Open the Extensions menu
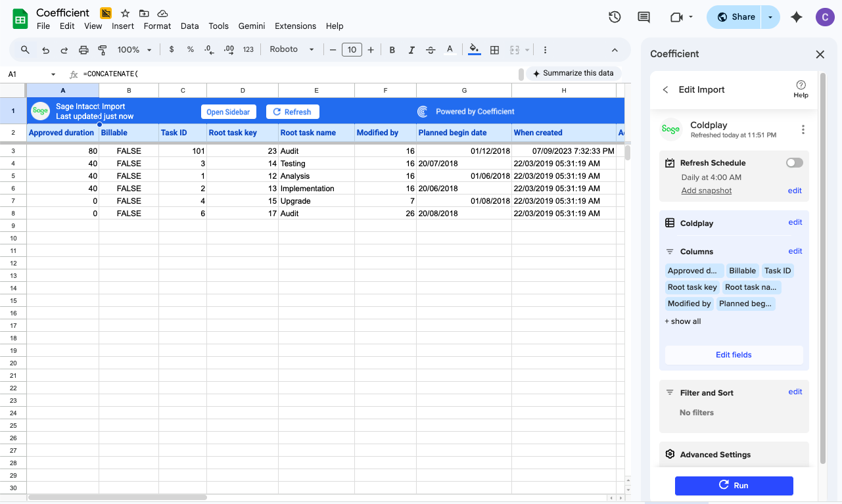The image size is (842, 504). coord(295,26)
